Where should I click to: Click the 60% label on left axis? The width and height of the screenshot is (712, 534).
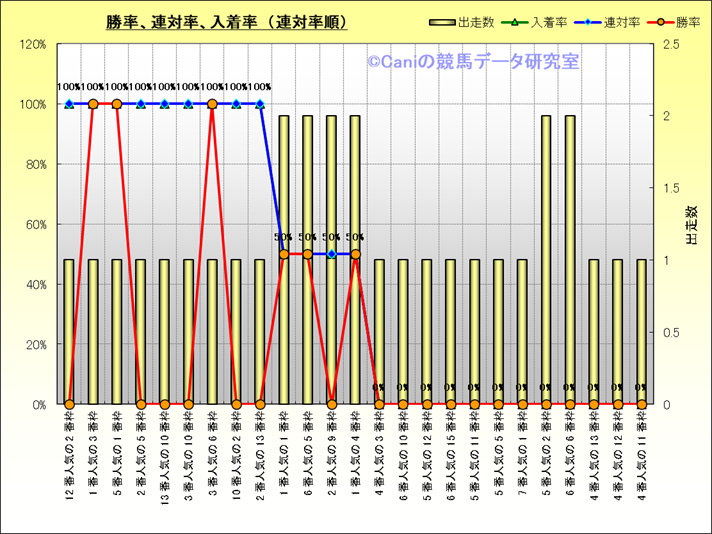[x=36, y=224]
